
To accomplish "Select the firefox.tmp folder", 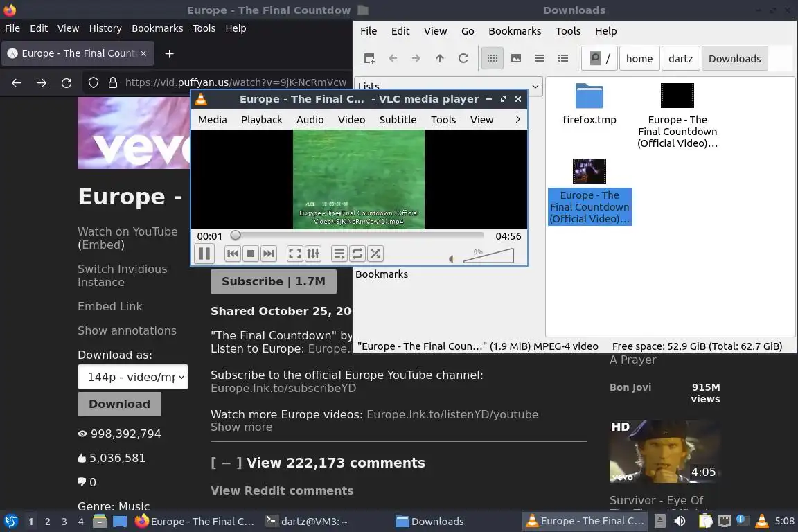I will point(589,104).
